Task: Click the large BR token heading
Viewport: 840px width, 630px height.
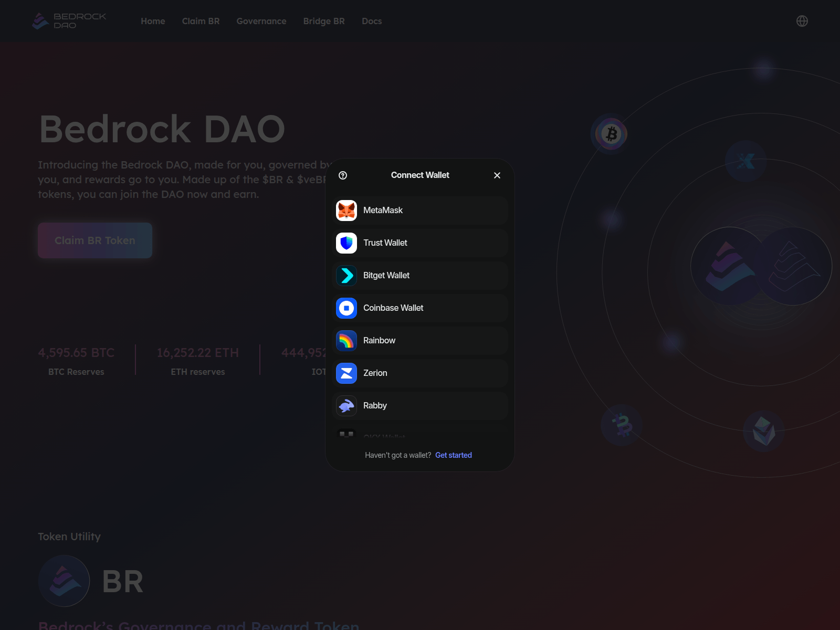Action: point(123,582)
